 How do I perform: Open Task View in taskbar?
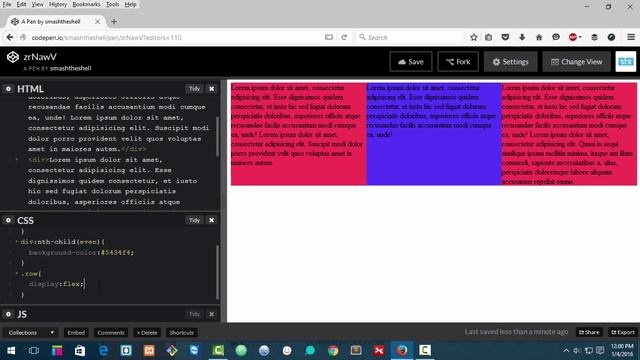(x=34, y=350)
